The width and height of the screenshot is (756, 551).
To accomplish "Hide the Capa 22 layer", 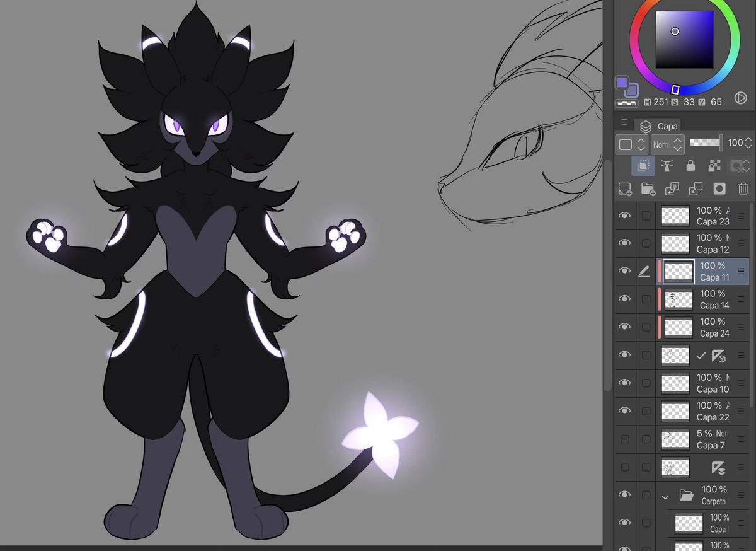I will (624, 410).
